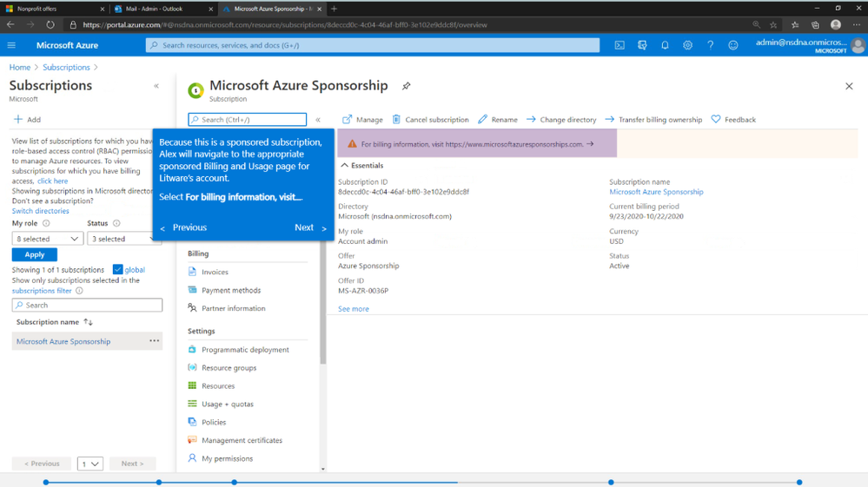The width and height of the screenshot is (868, 487).
Task: Open Invoices under Billing
Action: [215, 272]
